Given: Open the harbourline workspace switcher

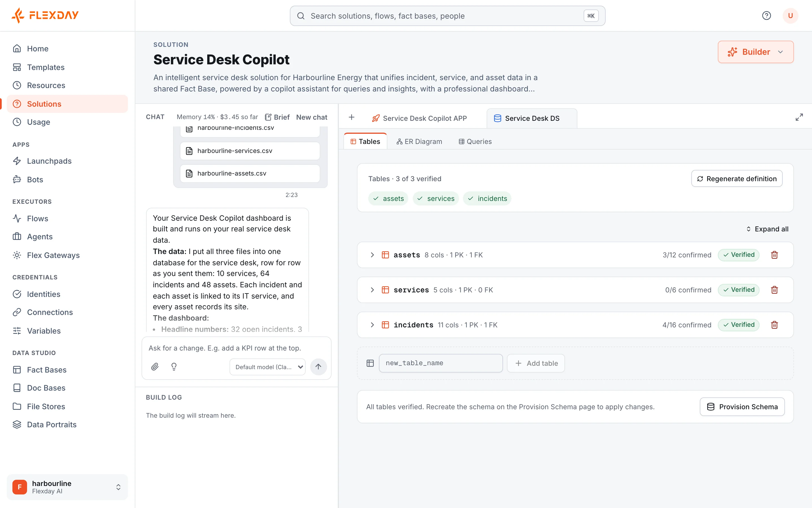Looking at the screenshot, I should tap(67, 487).
